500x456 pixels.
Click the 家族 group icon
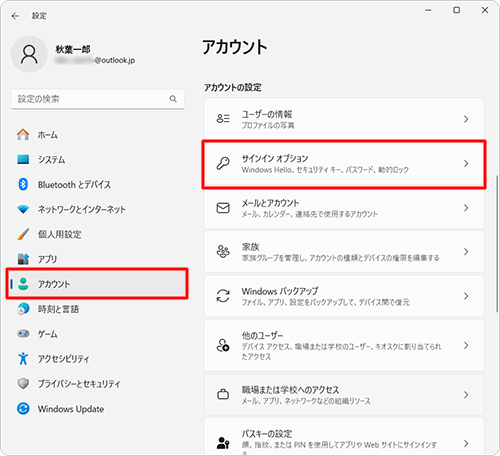[x=223, y=252]
